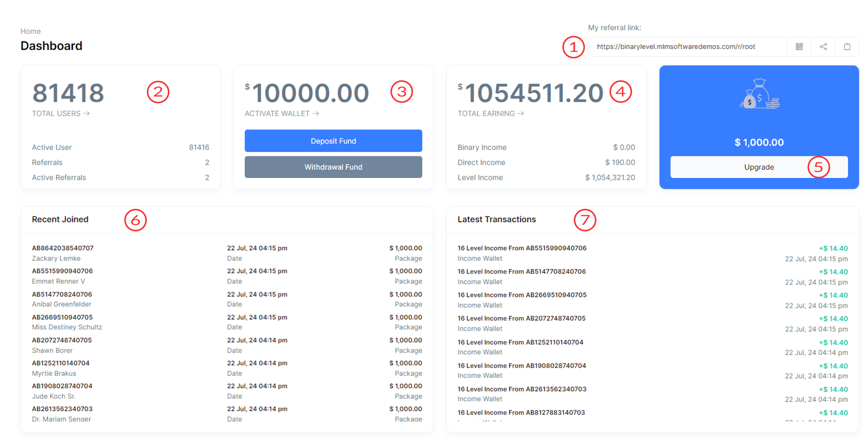The width and height of the screenshot is (868, 440).
Task: Open the TOTAL EARNING link
Action: click(x=486, y=113)
